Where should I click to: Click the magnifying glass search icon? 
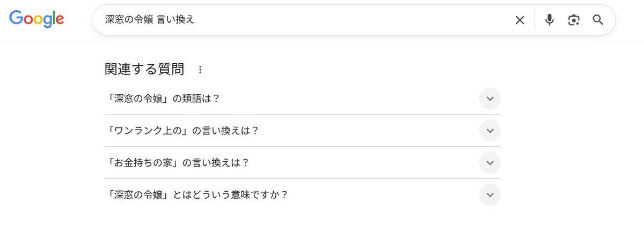pos(598,20)
